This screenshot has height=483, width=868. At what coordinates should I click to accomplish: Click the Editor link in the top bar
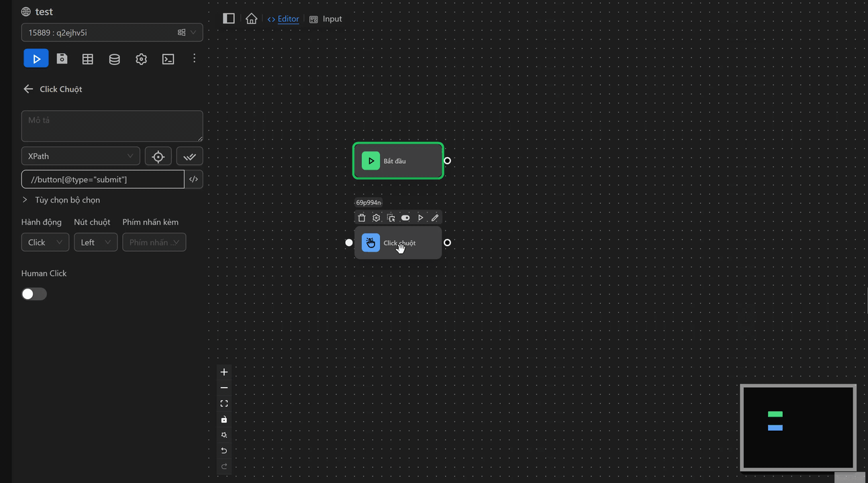[x=287, y=19]
